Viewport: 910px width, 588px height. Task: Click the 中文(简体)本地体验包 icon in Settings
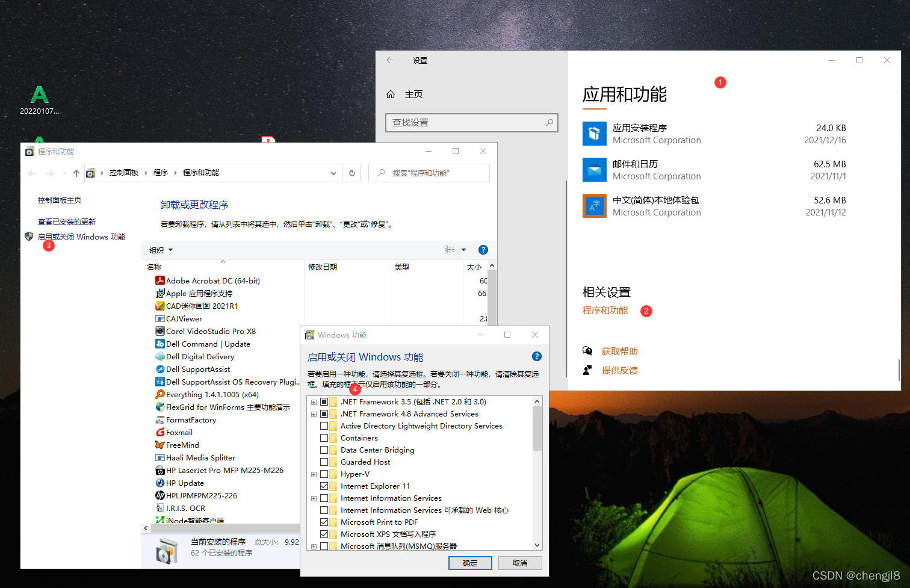[x=595, y=206]
